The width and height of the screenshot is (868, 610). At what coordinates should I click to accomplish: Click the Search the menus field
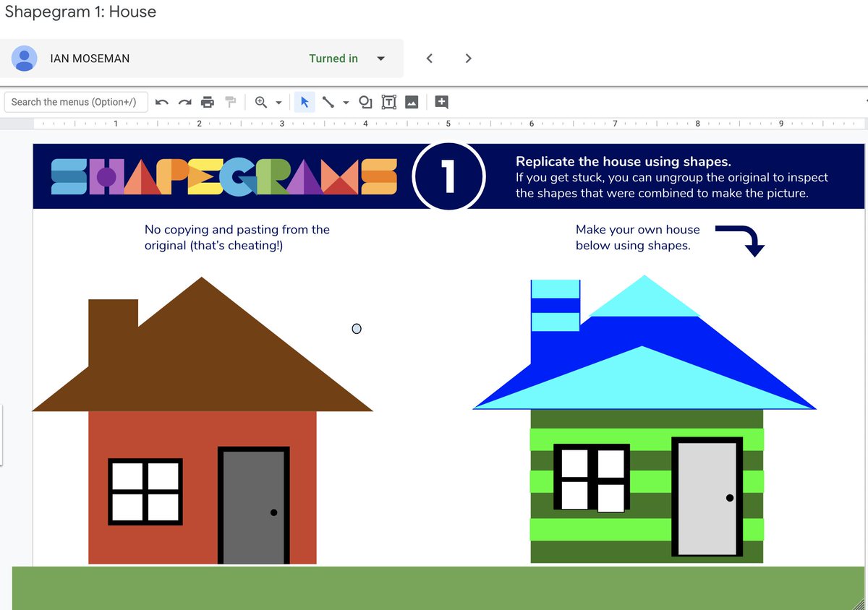tap(76, 102)
